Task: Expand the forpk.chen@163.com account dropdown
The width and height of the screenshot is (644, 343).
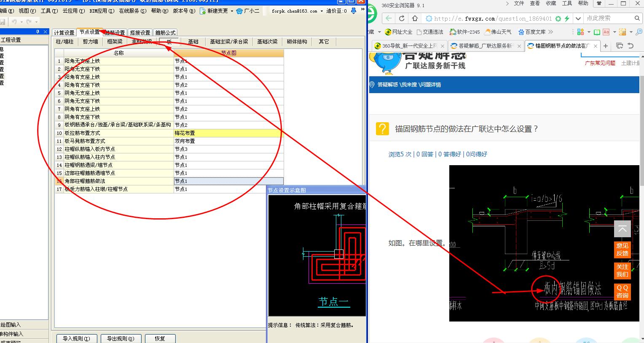Action: point(322,11)
